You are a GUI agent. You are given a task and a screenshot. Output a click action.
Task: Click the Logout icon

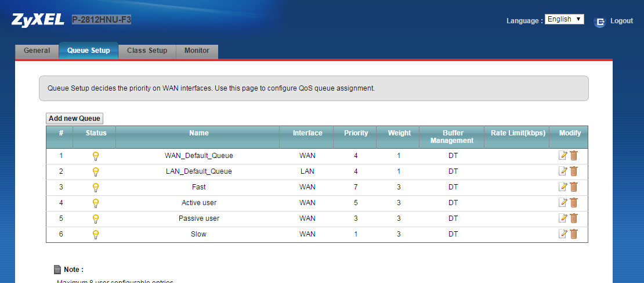click(600, 22)
